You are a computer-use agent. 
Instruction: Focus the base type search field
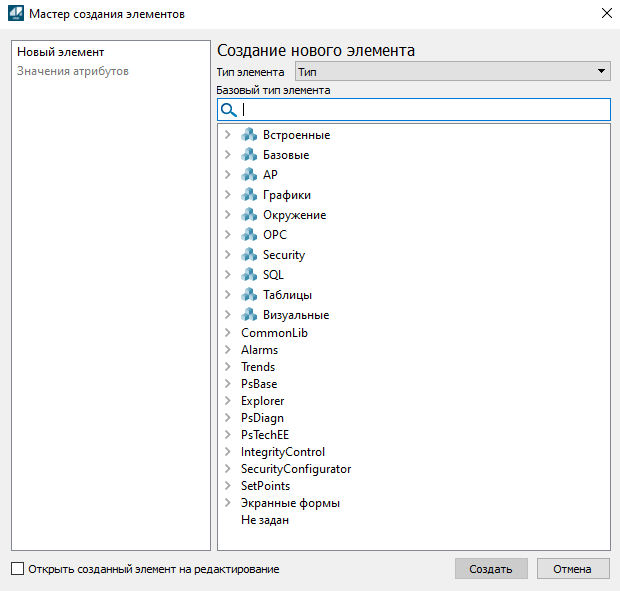tap(420, 110)
